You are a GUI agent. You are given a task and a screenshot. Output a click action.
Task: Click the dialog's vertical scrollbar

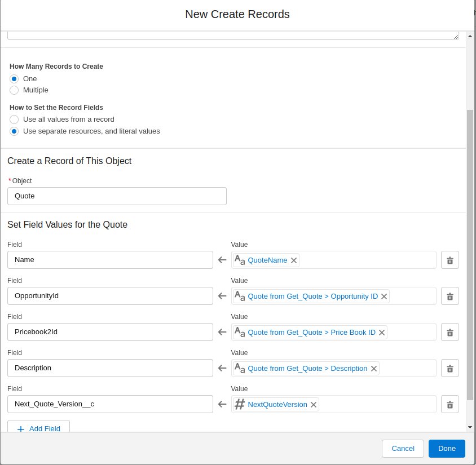coord(470,254)
